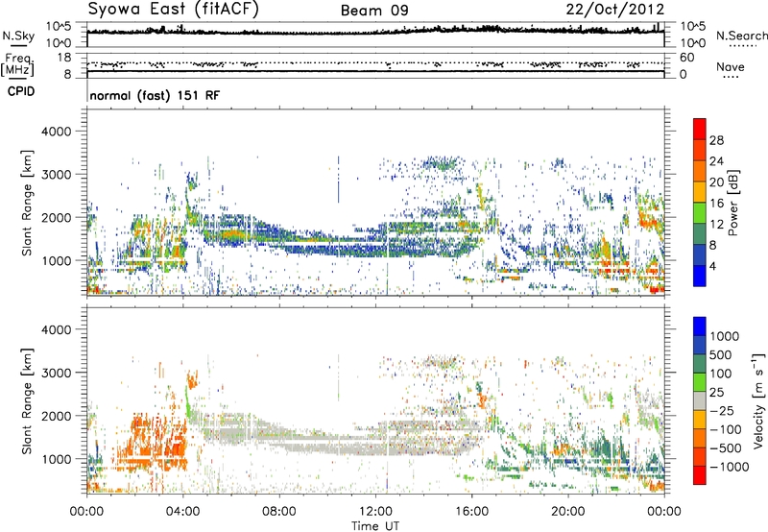
Task: Click the '12:00' time tick label
Action: point(375,512)
